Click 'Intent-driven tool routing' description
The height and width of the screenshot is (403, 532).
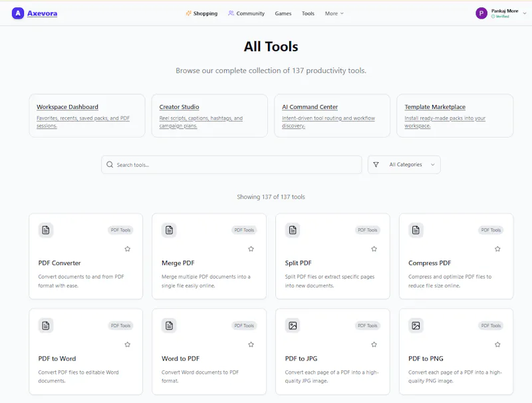pos(329,122)
